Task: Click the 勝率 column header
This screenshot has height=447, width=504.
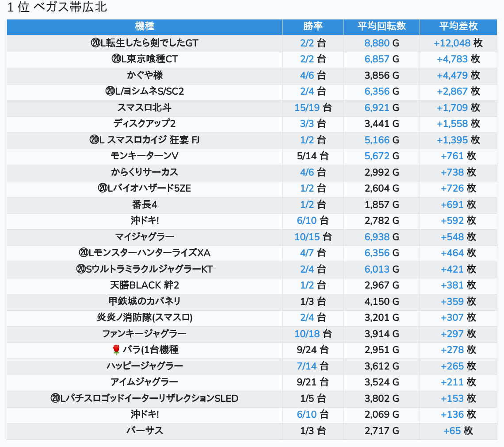Action: [x=313, y=26]
